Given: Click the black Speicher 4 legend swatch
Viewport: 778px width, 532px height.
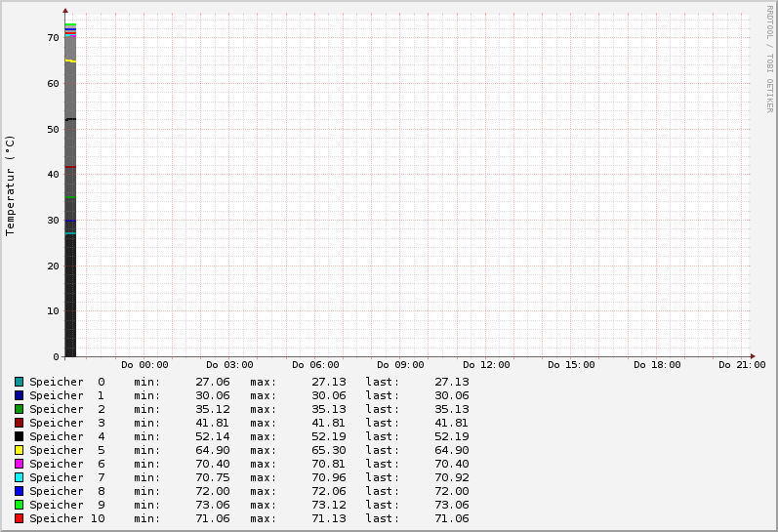Looking at the screenshot, I should tap(19, 436).
